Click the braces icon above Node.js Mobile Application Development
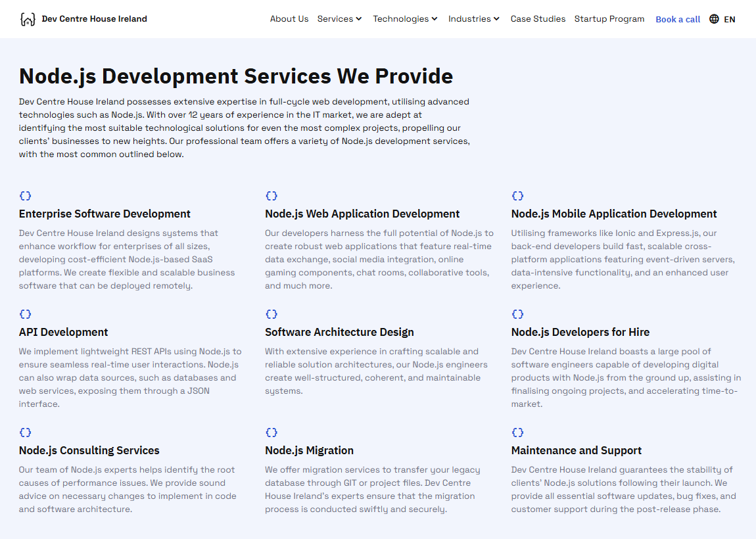The width and height of the screenshot is (756, 539). [x=517, y=196]
